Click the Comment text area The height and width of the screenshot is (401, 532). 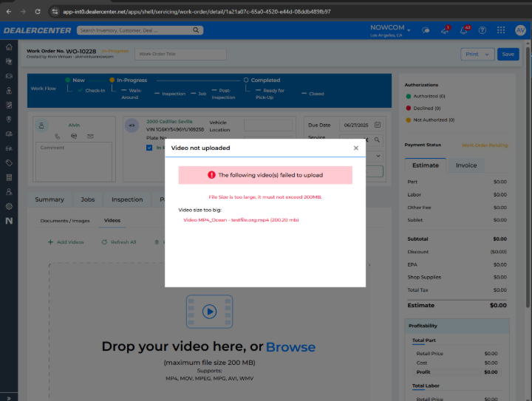click(74, 162)
